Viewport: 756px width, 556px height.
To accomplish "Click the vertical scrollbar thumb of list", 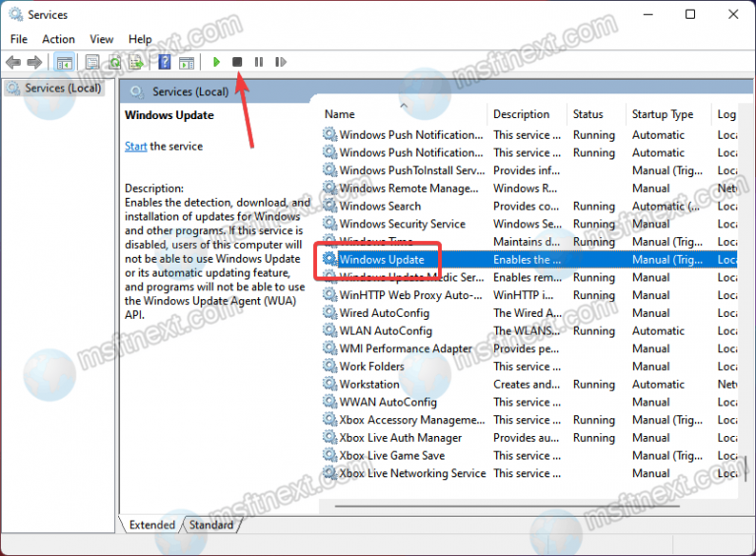I will tap(746, 468).
